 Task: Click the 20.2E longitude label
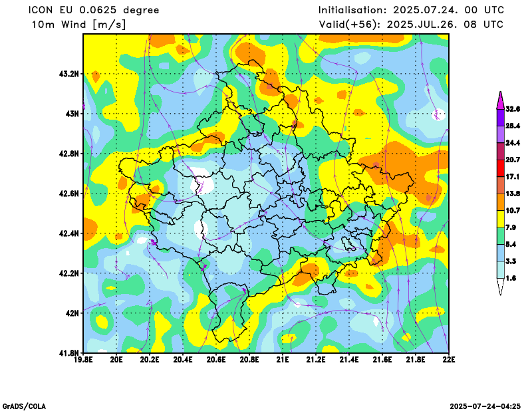click(x=150, y=359)
